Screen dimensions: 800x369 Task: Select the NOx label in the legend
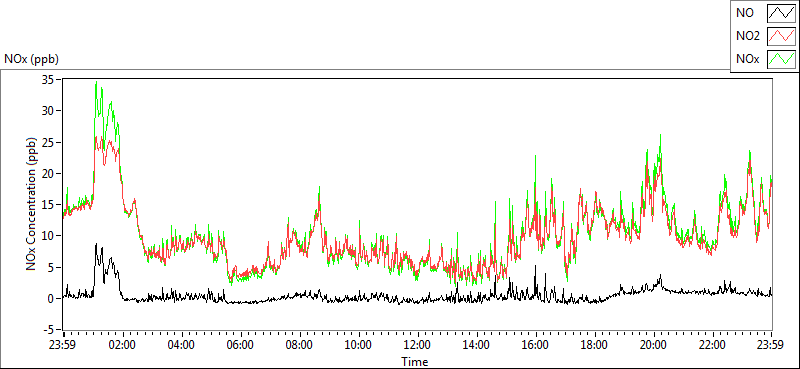(x=748, y=59)
